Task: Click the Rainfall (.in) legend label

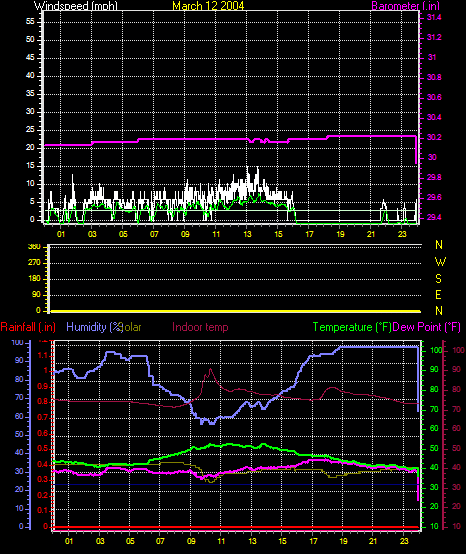Action: click(28, 327)
